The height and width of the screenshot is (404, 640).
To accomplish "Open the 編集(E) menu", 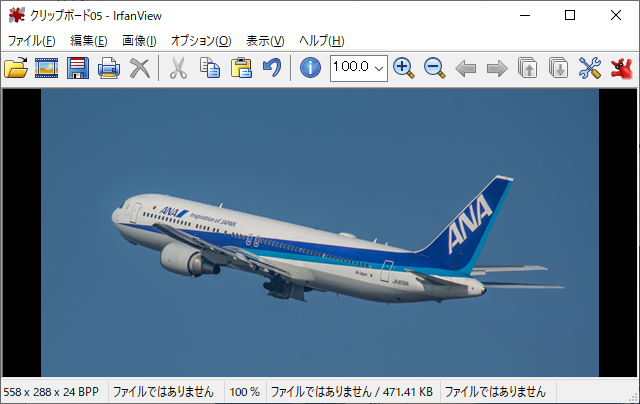I will [x=89, y=40].
